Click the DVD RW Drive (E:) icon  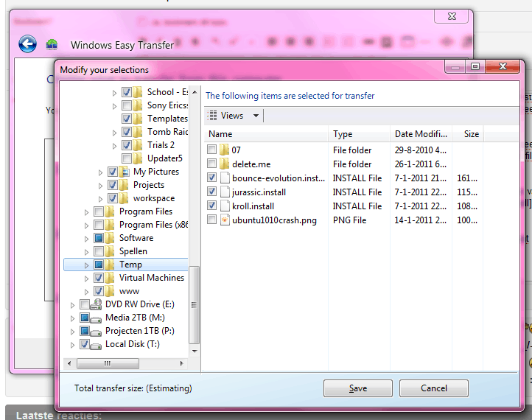[96, 304]
